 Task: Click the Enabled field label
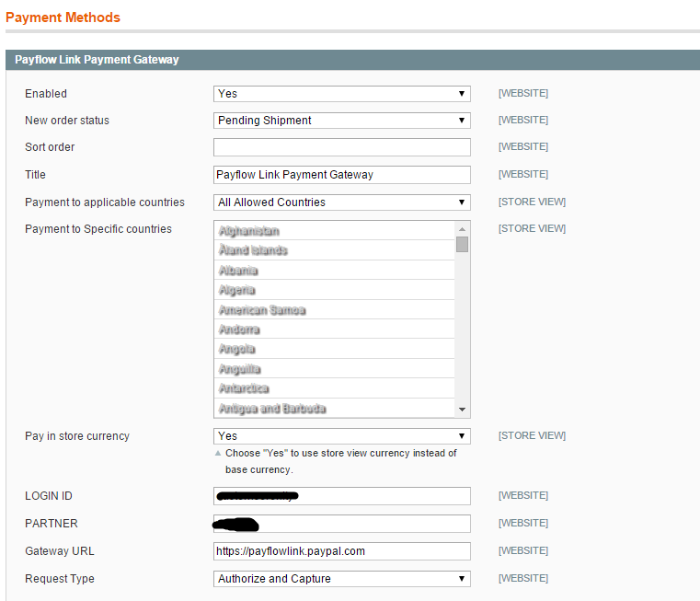[46, 94]
